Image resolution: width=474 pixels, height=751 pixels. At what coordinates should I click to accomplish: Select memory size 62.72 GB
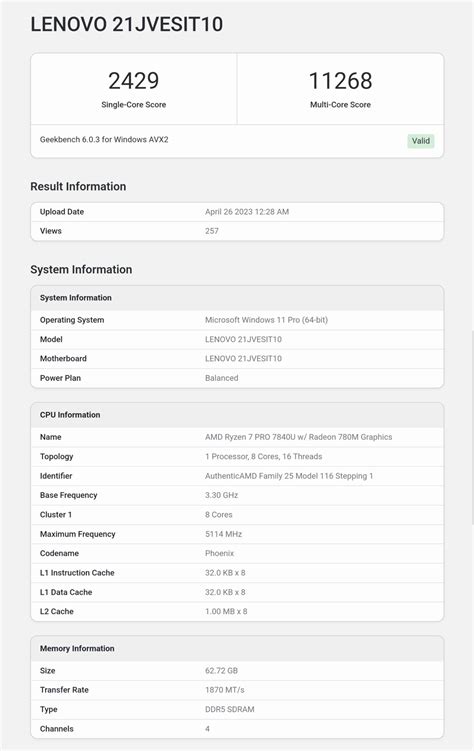221,671
